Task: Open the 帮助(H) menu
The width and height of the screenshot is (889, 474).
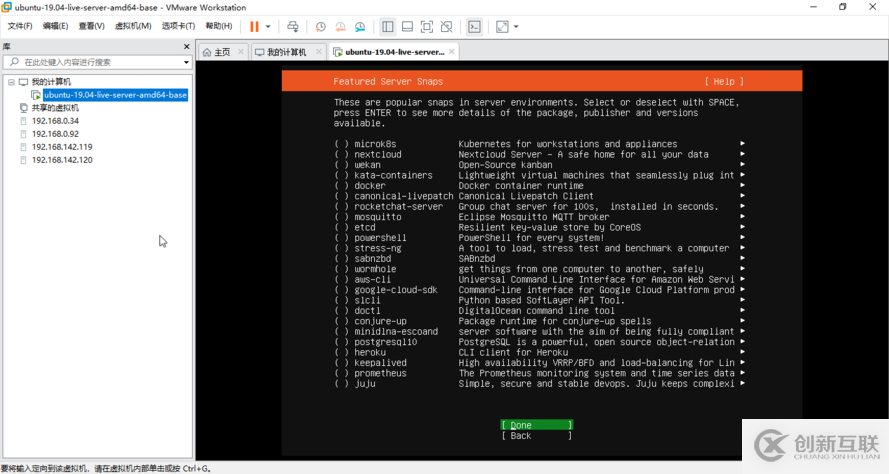Action: [219, 26]
